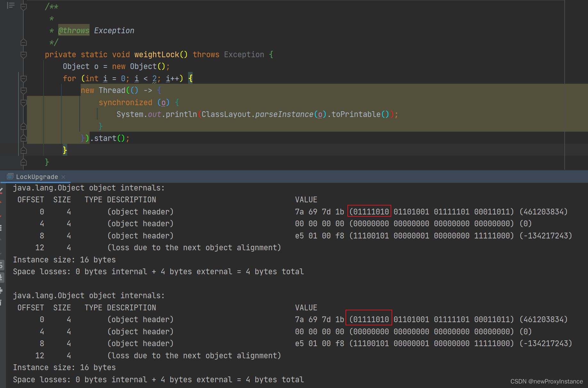Click the Exception word in the Javadoc comment

114,30
